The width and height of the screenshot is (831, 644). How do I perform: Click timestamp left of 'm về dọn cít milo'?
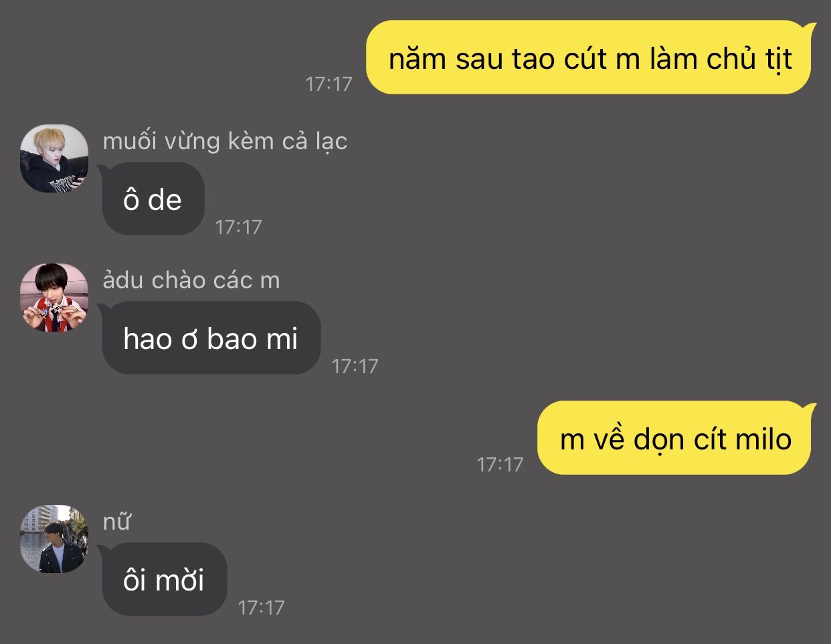(x=500, y=465)
